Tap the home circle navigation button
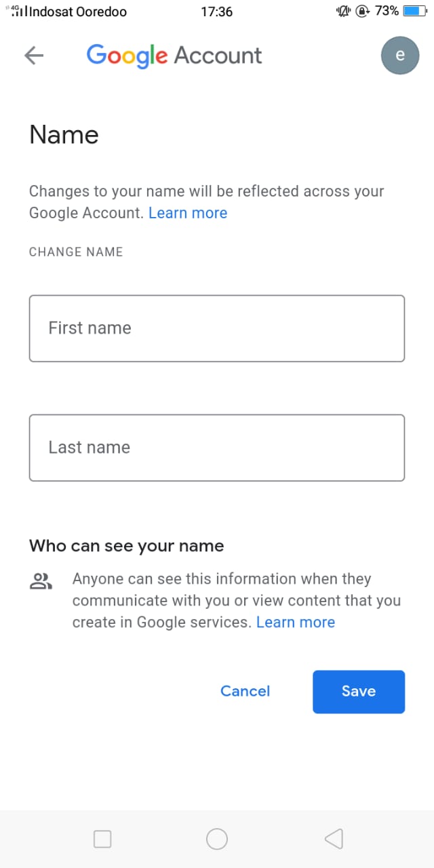This screenshot has height=868, width=434. point(217,840)
